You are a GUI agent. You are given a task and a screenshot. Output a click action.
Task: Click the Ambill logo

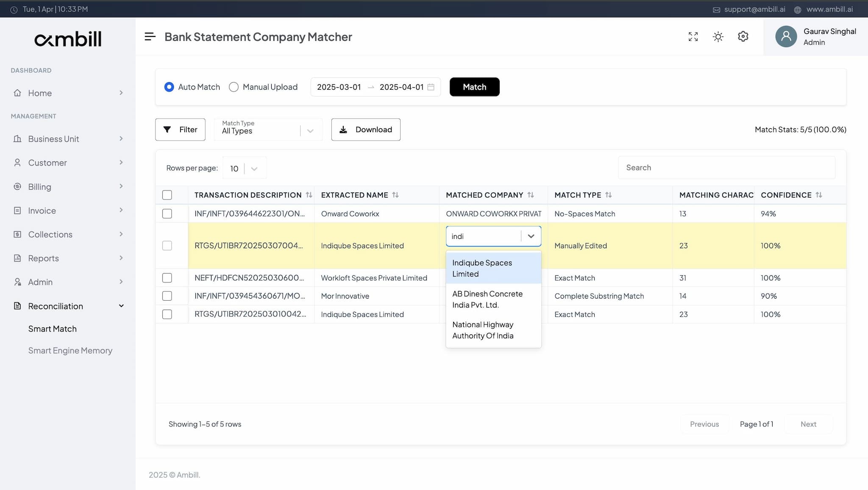(x=68, y=39)
